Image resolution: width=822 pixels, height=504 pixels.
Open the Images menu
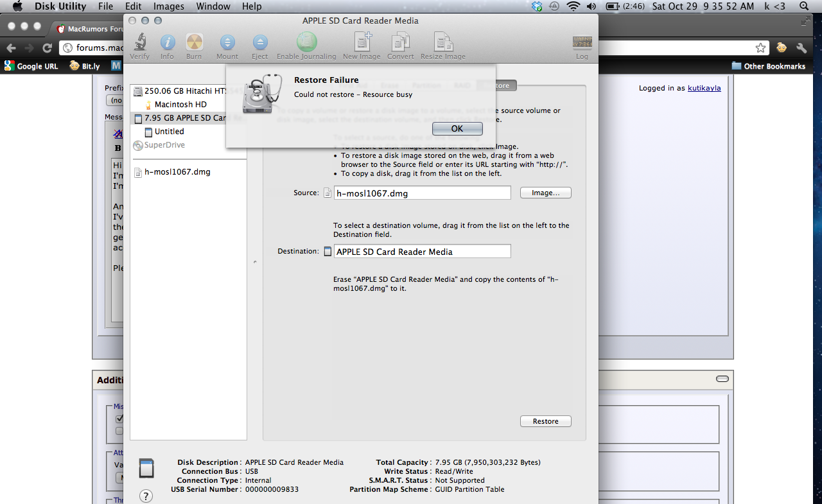tap(169, 6)
